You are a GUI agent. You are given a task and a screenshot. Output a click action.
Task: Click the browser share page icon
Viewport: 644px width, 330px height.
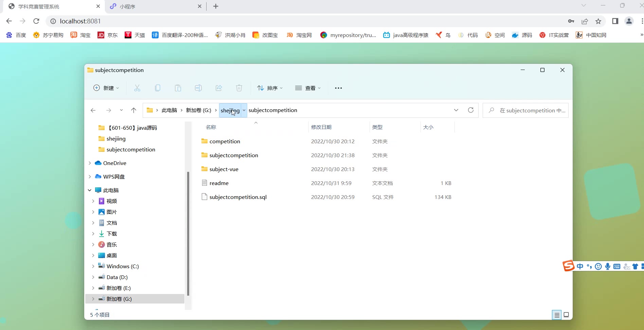(585, 21)
